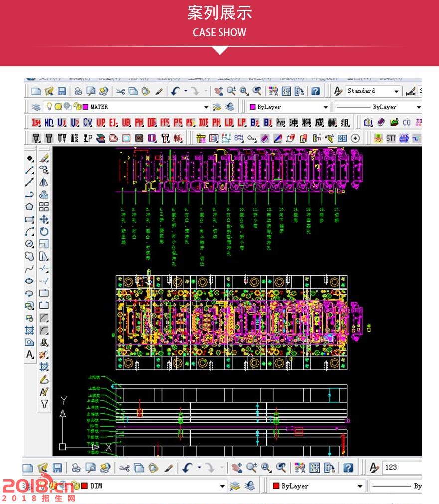Click the CO toolbar button

(x=407, y=123)
